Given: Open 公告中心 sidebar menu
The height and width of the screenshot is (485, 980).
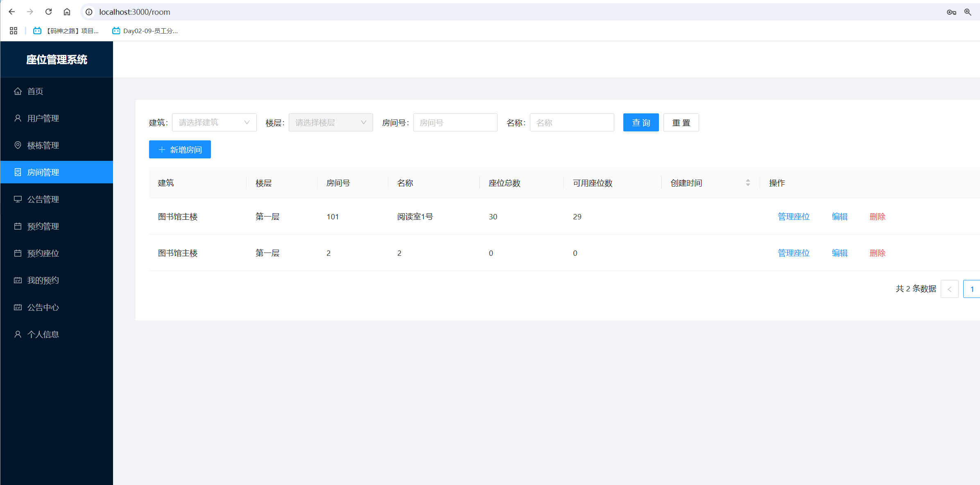Looking at the screenshot, I should pos(43,307).
